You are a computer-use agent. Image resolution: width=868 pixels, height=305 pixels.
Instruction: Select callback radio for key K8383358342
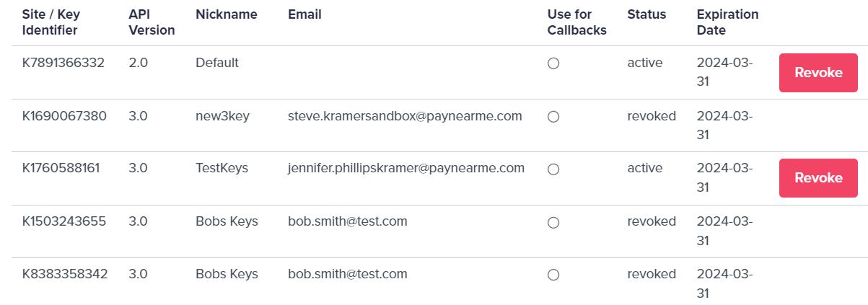[x=553, y=275]
